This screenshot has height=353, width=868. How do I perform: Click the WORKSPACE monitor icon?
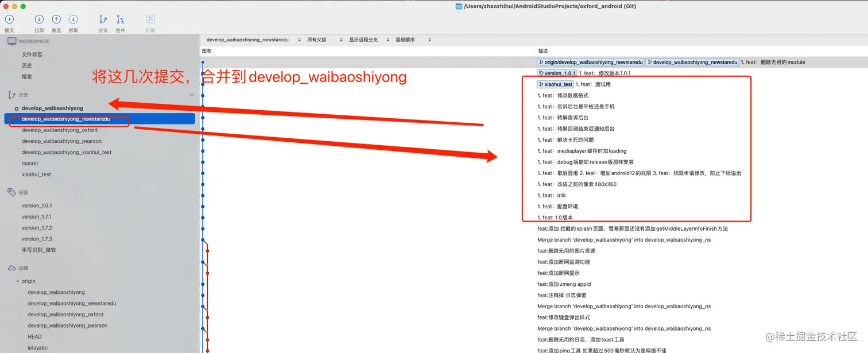[x=11, y=41]
